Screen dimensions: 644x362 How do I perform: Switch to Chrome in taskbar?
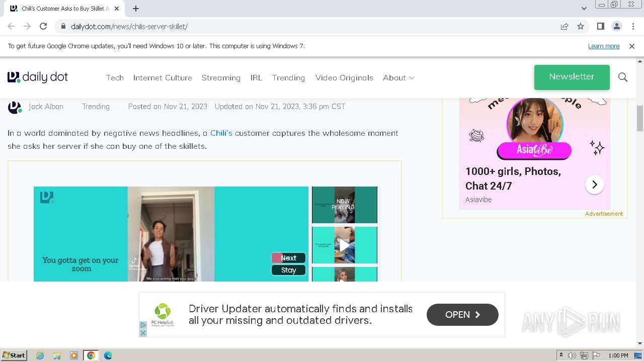pos(91,355)
